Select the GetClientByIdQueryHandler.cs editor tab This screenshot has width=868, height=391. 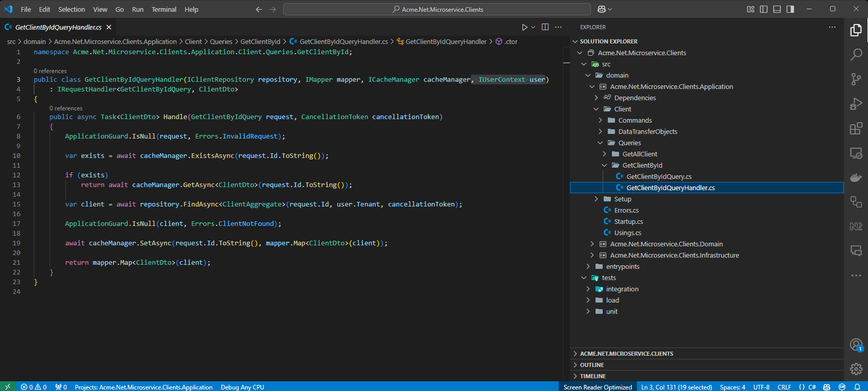pyautogui.click(x=58, y=27)
